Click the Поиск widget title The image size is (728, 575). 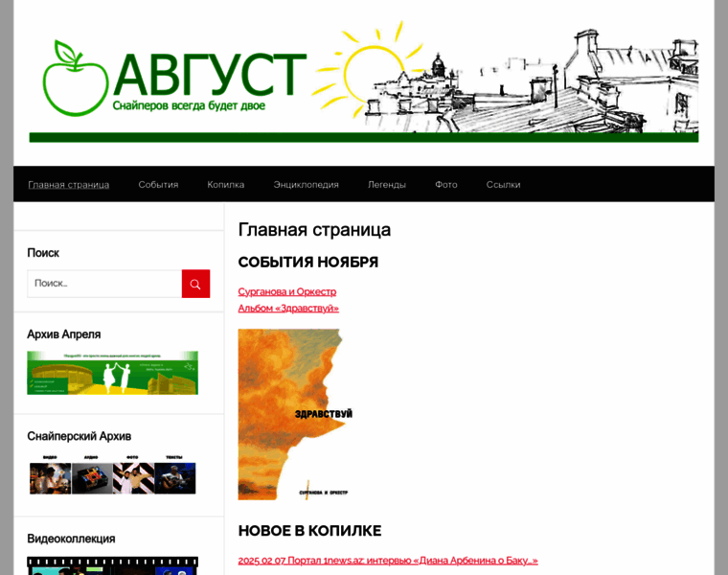coord(43,253)
